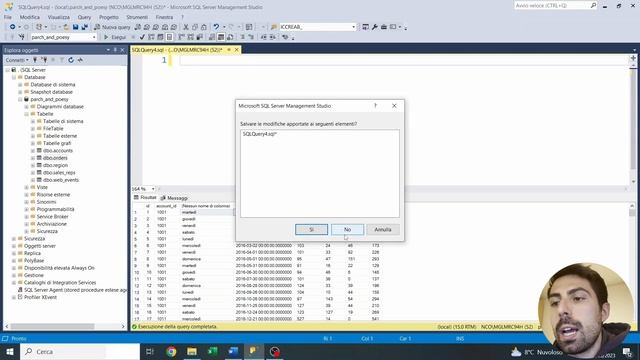The width and height of the screenshot is (640, 360).
Task: Click the search magnifier in Avvio veloce
Action: tap(593, 5)
